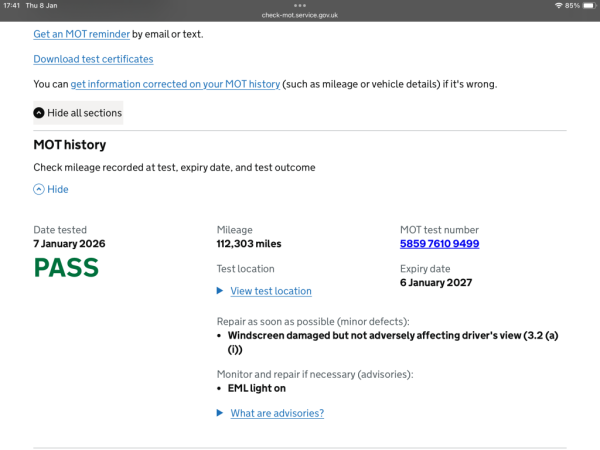Expand the View test location details
Viewport: 600px width, 450px height.
(270, 291)
